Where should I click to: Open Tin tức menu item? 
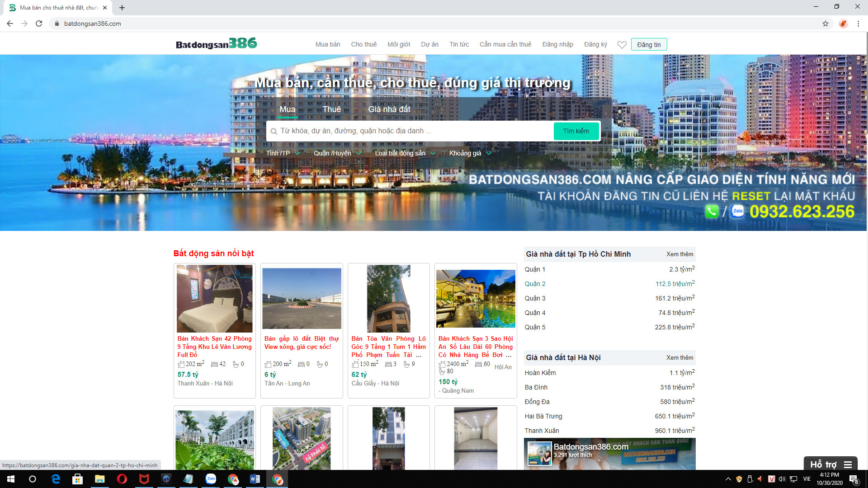(x=459, y=44)
